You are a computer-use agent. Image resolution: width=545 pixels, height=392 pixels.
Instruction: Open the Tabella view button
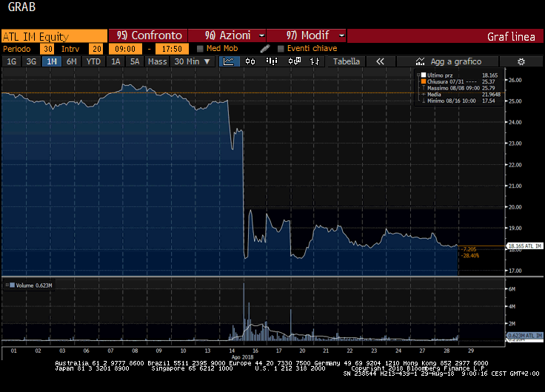tap(347, 61)
